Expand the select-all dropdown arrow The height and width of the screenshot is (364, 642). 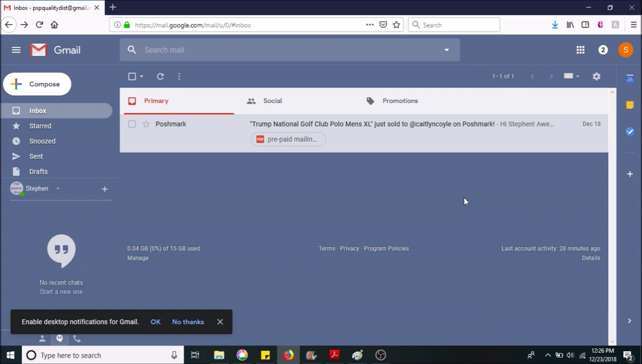[x=141, y=76]
